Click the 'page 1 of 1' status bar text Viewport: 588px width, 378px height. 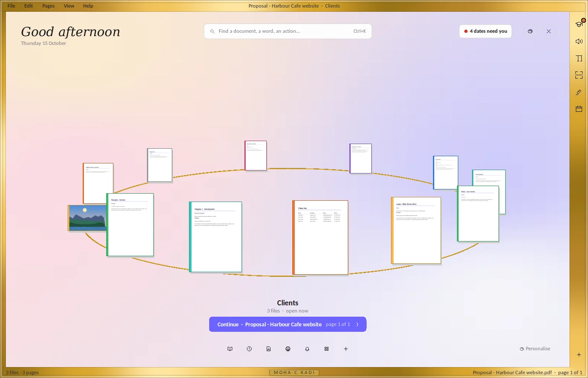570,373
